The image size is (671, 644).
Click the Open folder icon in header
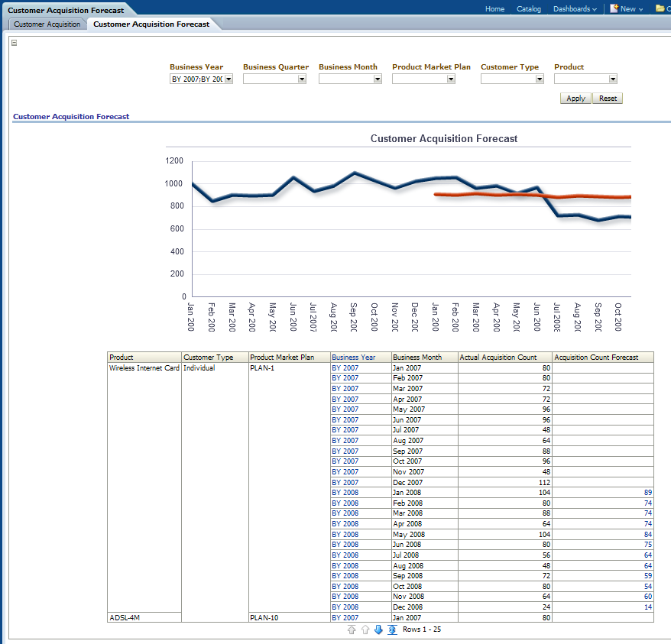(x=660, y=9)
